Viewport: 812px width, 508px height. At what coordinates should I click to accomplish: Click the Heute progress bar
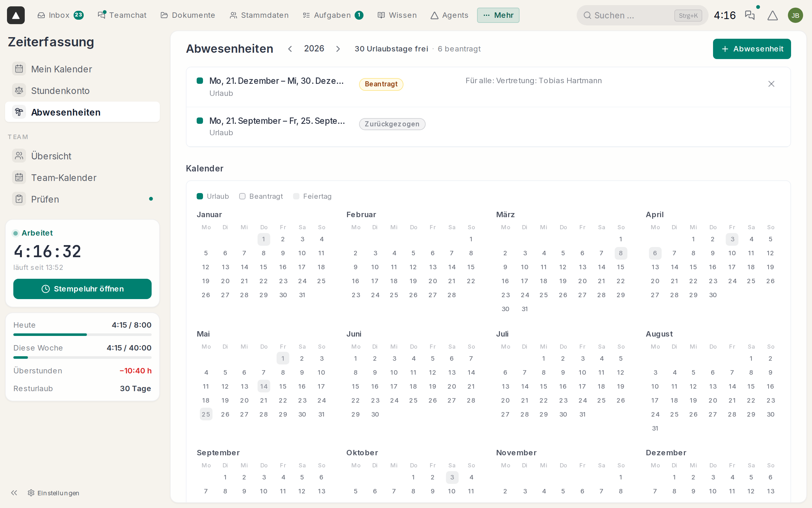pos(82,335)
